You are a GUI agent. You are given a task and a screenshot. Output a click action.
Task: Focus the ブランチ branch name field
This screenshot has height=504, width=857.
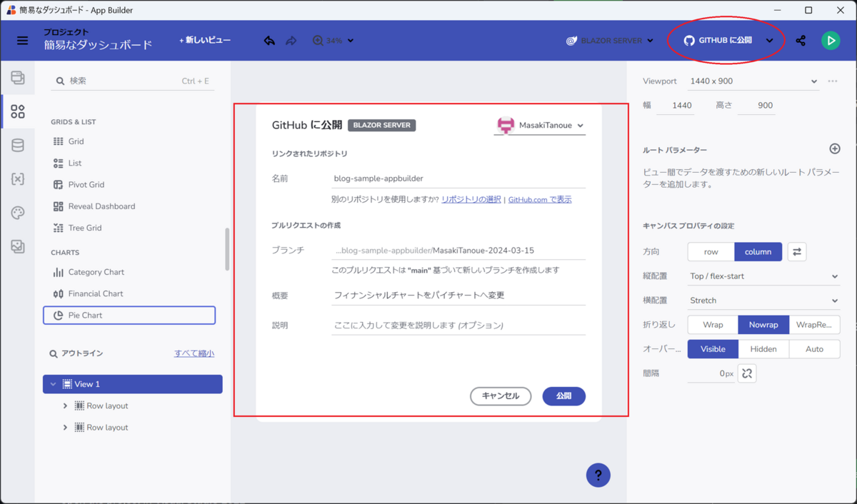tap(458, 251)
